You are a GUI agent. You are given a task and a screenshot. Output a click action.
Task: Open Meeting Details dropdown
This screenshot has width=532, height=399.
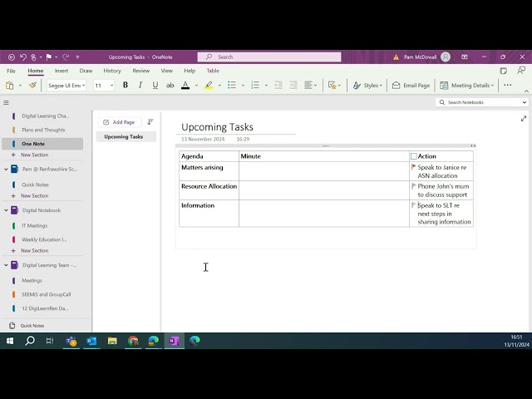point(467,86)
